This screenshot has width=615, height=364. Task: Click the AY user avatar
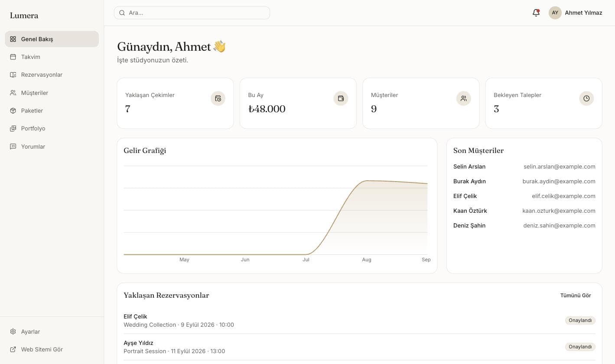click(x=555, y=13)
